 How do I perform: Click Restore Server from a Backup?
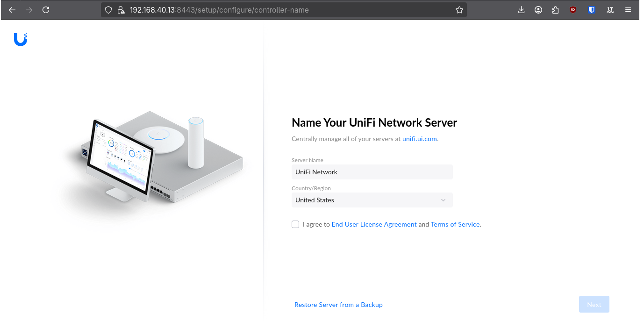pos(338,305)
